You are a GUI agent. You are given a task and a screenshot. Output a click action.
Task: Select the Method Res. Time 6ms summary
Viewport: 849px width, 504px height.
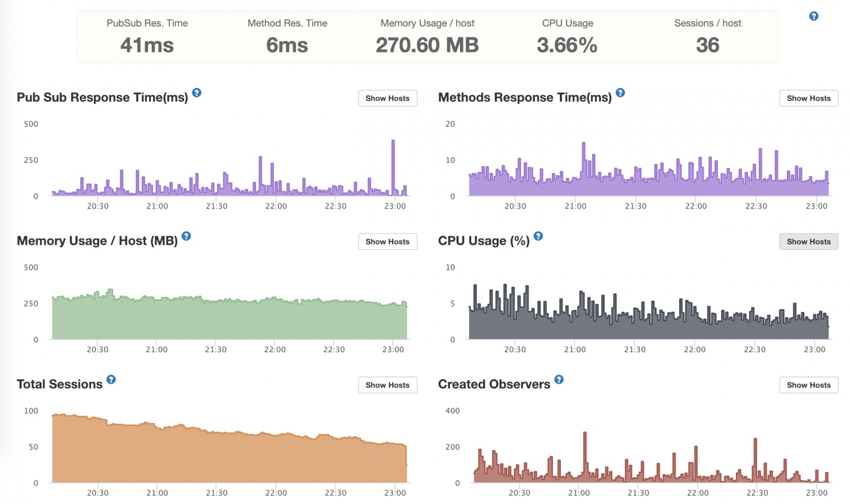(x=287, y=45)
